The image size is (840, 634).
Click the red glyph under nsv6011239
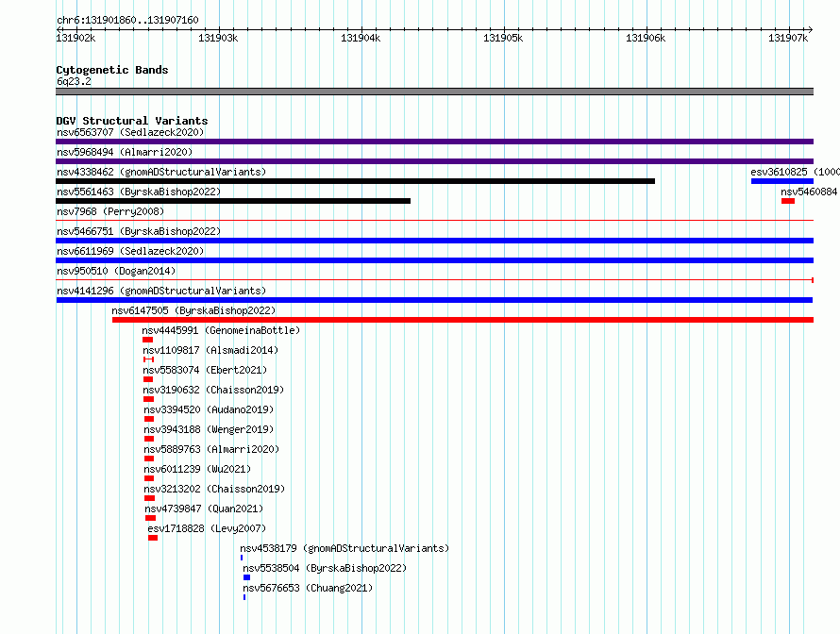click(149, 478)
